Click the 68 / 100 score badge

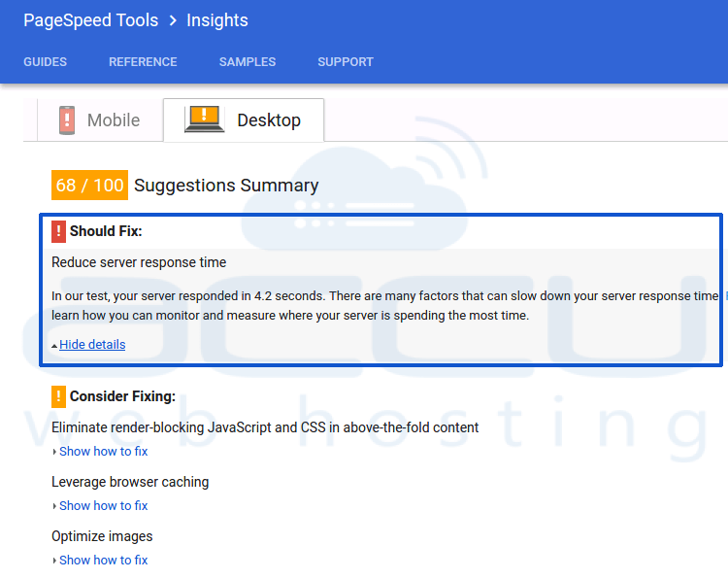89,185
